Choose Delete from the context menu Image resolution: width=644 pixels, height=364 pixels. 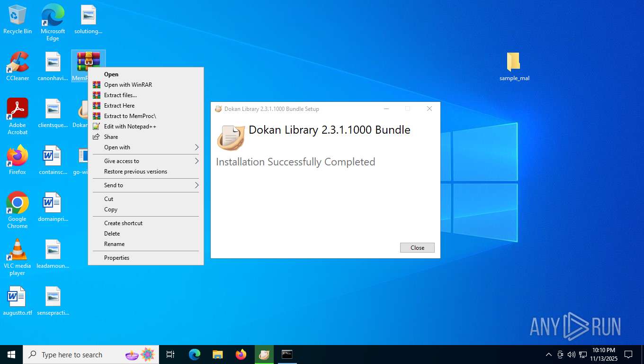coord(146,234)
